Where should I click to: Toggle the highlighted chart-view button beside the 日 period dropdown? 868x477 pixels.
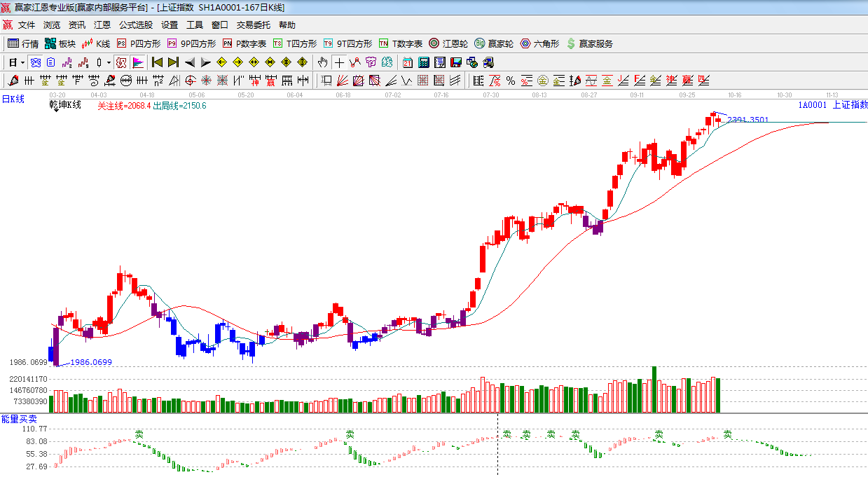click(35, 62)
